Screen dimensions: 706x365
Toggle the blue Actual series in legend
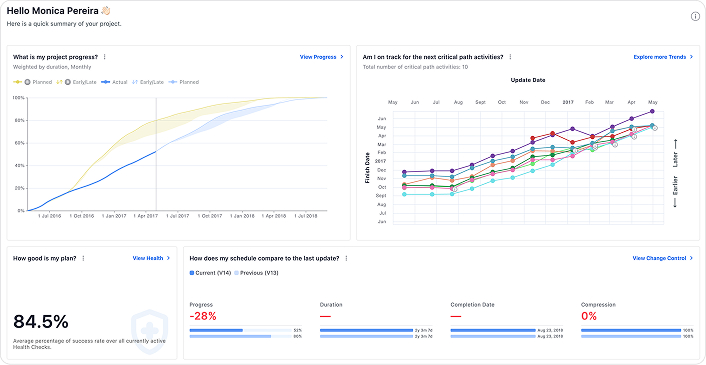114,82
